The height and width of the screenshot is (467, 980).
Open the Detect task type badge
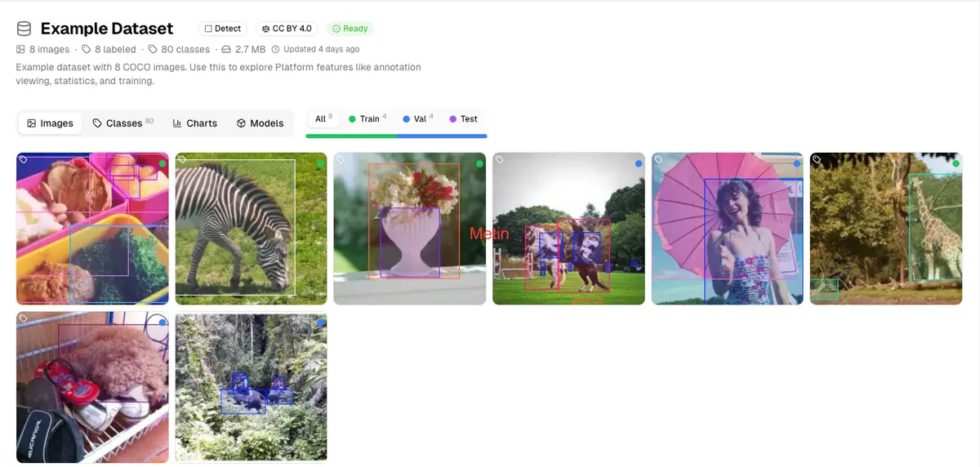click(x=223, y=29)
